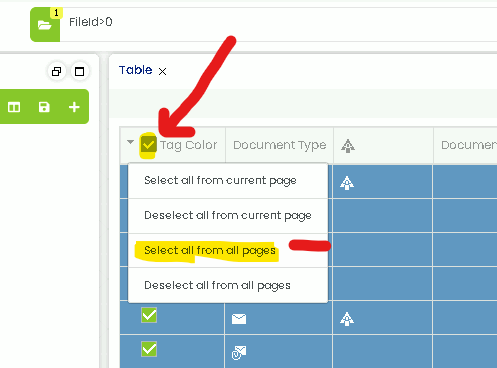Click the plus add icon in green toolbar
497x368 pixels.
click(x=74, y=107)
